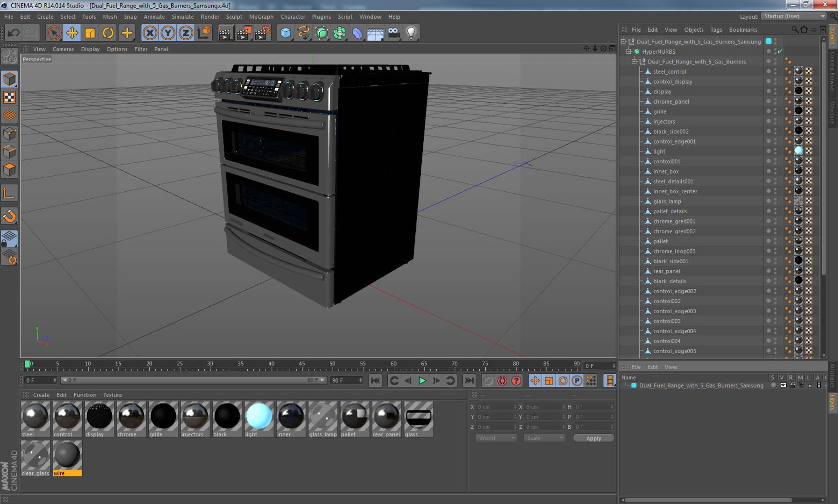The height and width of the screenshot is (504, 838).
Task: Open the MoGraph menu
Action: (261, 16)
